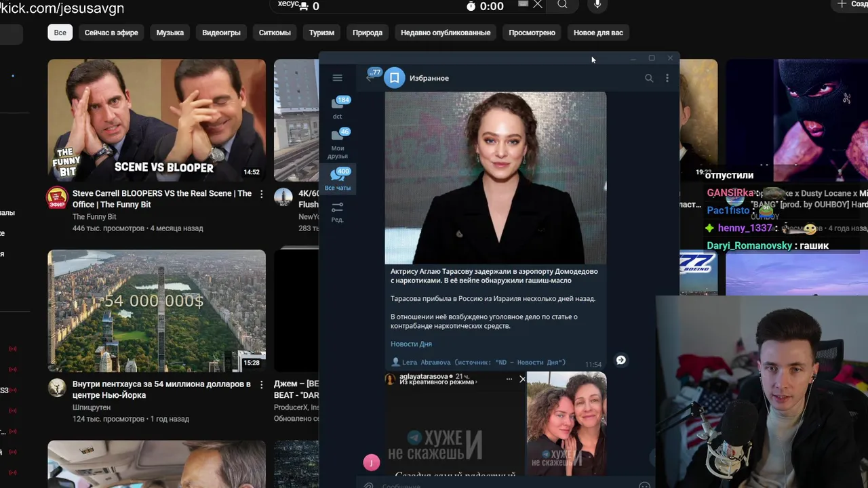The width and height of the screenshot is (868, 488).
Task: Select the Недавно опубликованные chip
Action: [x=446, y=33]
